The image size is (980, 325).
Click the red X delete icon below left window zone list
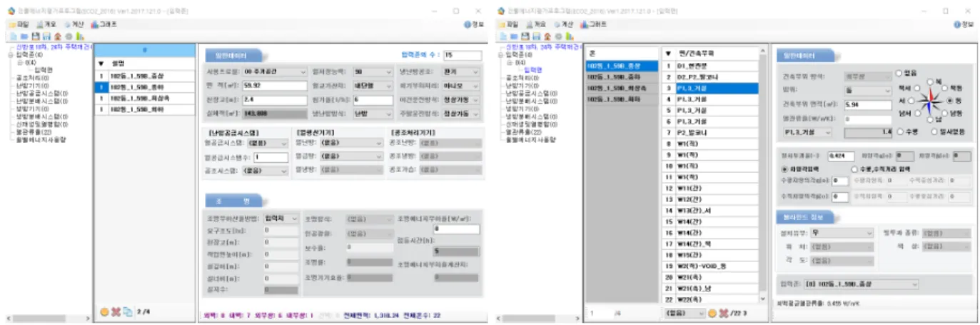[x=116, y=312]
